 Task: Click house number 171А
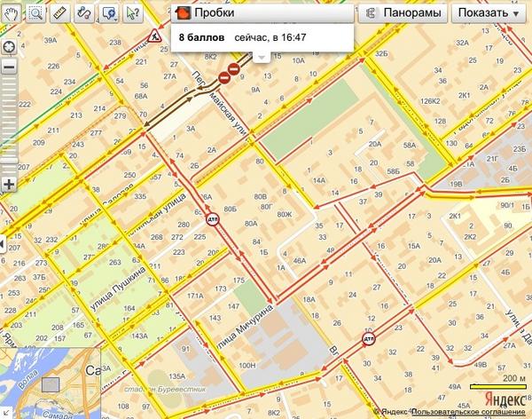[195, 296]
